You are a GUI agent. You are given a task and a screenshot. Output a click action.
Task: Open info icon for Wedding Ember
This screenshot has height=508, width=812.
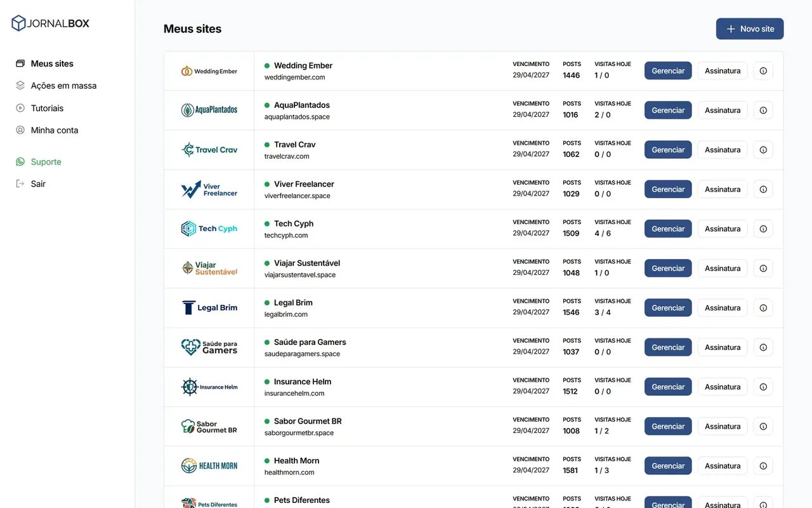coord(763,71)
